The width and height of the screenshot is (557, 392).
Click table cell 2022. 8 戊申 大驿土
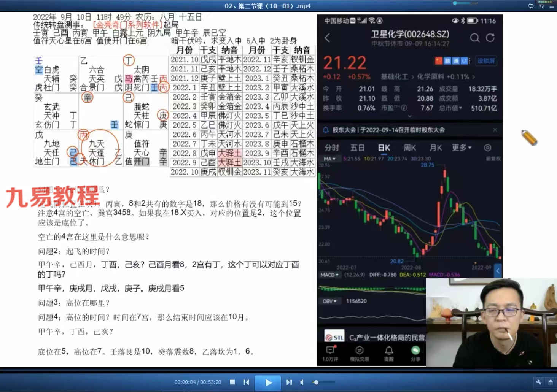pyautogui.click(x=205, y=153)
